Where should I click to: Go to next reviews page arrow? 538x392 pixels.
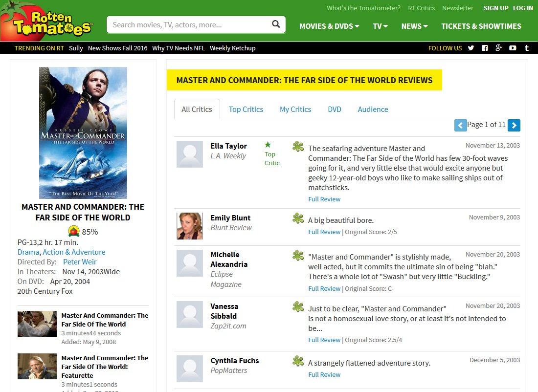[x=514, y=125]
